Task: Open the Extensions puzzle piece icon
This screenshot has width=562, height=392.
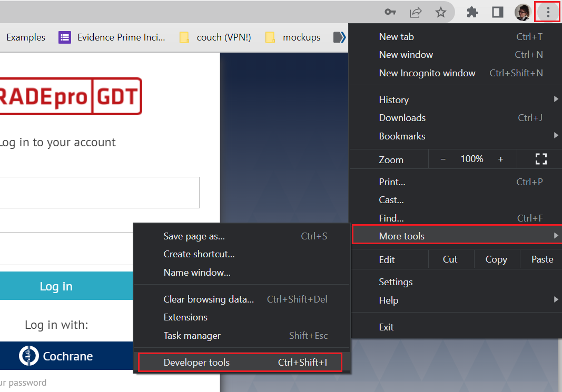Action: coord(472,12)
